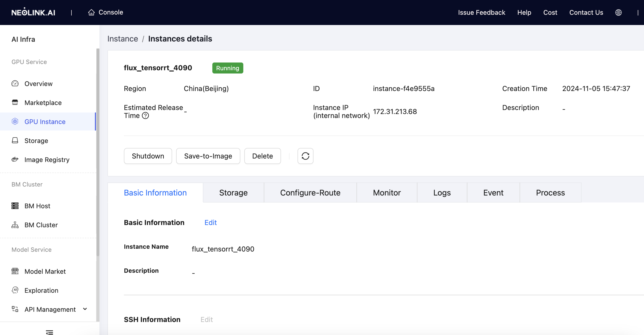Click the Console home icon
644x335 pixels.
coord(91,12)
